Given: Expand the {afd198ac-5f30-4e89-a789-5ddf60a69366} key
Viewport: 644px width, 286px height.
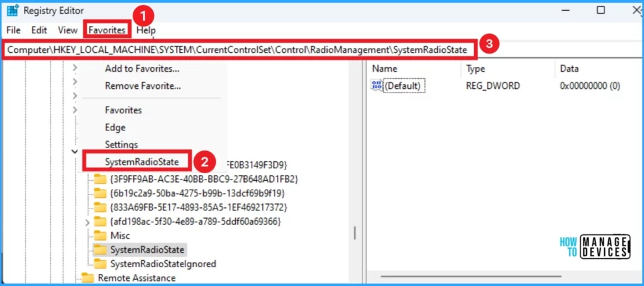Looking at the screenshot, I should 87,222.
